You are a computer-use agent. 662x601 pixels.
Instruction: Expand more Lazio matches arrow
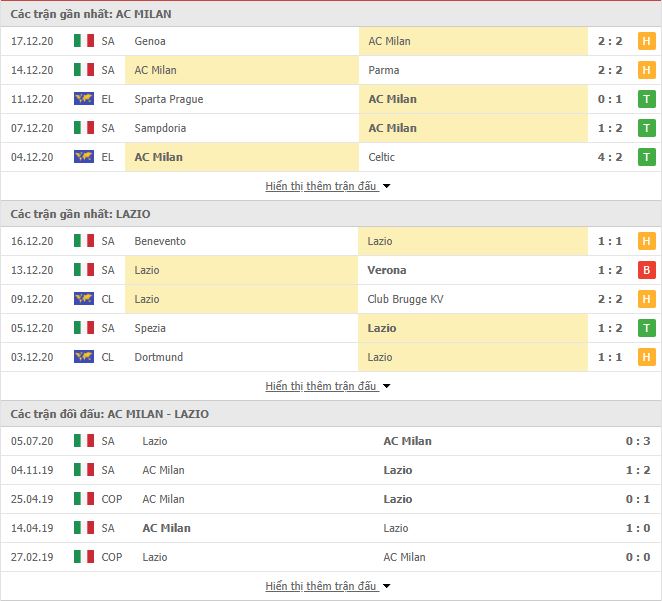pos(386,386)
